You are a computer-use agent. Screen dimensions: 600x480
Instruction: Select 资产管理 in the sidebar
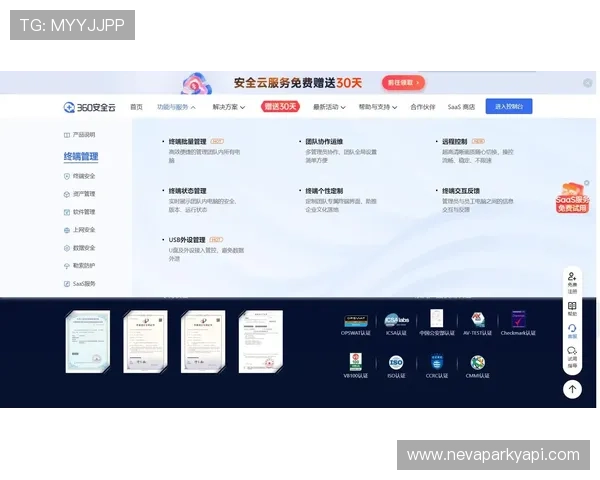coord(79,194)
